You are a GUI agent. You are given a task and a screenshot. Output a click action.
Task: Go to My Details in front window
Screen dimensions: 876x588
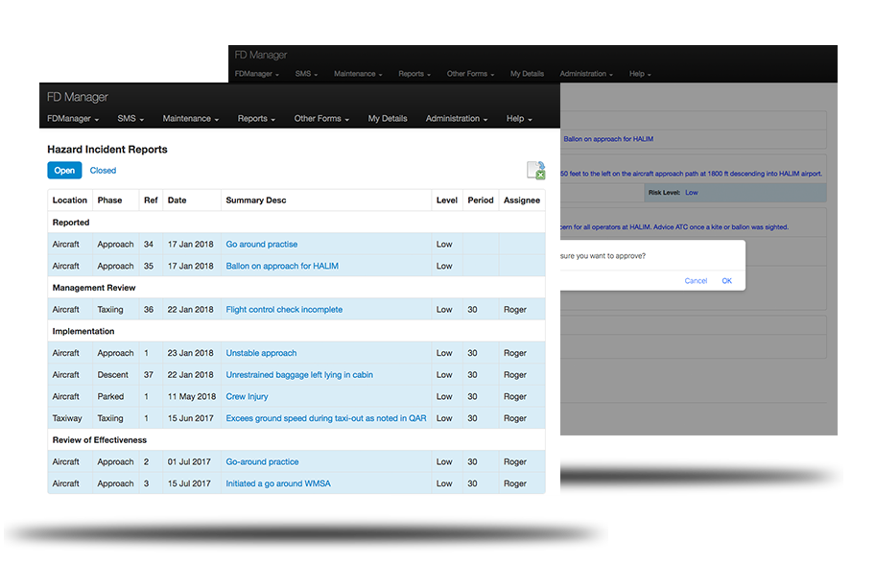coord(388,118)
